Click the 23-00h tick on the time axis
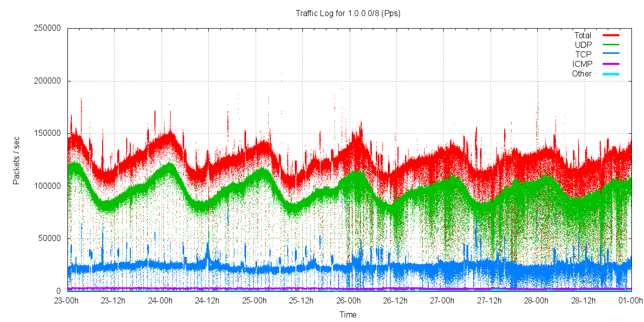The width and height of the screenshot is (644, 322). pos(68,301)
